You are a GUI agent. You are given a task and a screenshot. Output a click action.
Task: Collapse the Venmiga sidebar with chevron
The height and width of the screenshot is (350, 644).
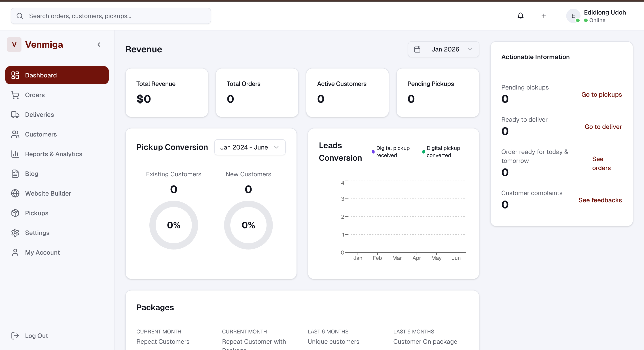pos(99,45)
